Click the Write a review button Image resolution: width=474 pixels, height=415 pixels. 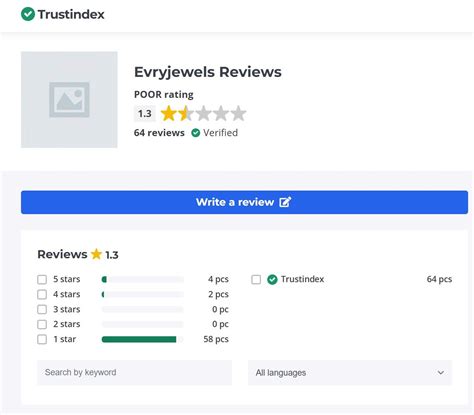point(244,202)
